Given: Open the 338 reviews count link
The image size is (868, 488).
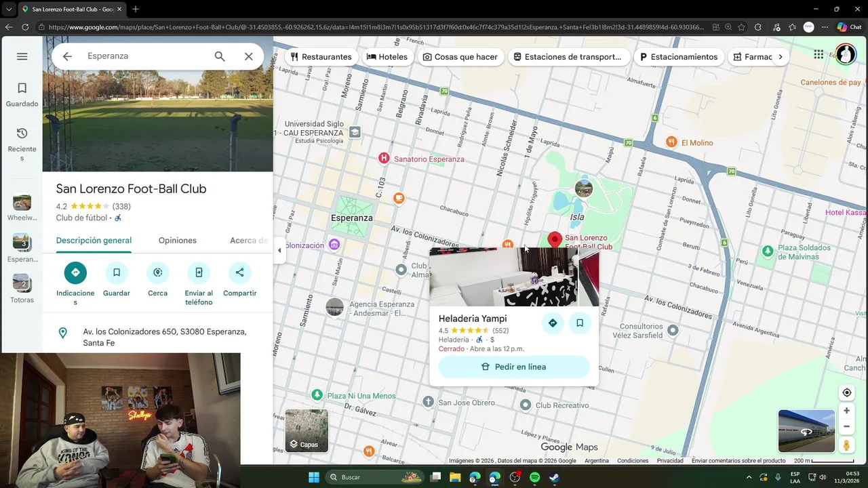Looking at the screenshot, I should tap(121, 207).
